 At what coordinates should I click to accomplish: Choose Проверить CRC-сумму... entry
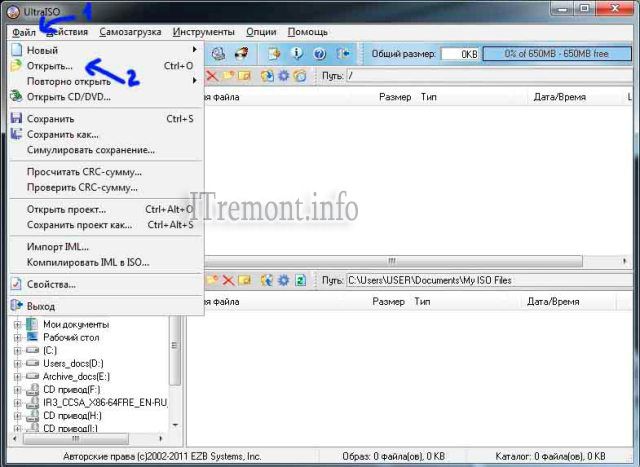106,187
